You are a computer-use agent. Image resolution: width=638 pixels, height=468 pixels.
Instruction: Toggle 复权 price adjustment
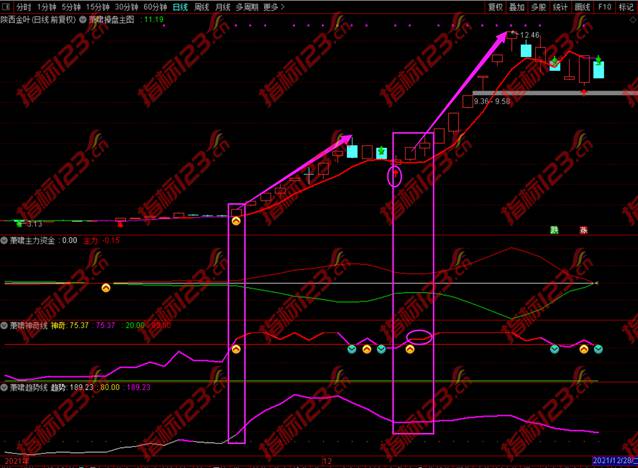tap(495, 6)
